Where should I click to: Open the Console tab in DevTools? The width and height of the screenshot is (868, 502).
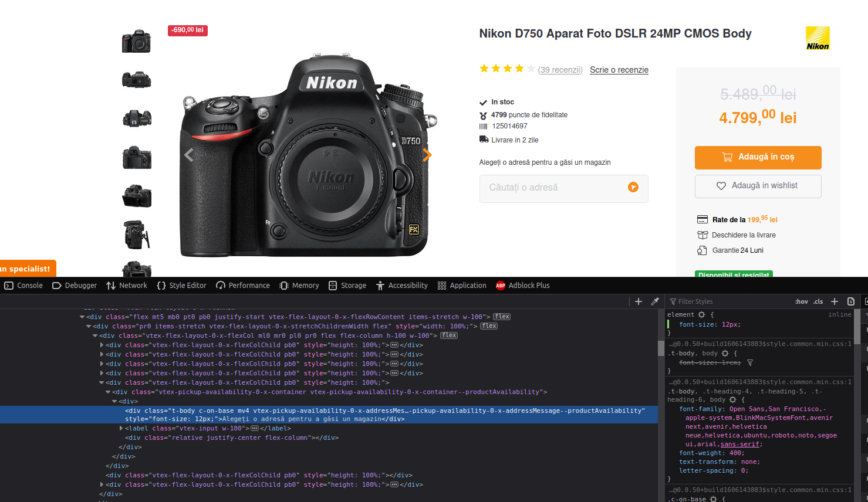tap(24, 286)
